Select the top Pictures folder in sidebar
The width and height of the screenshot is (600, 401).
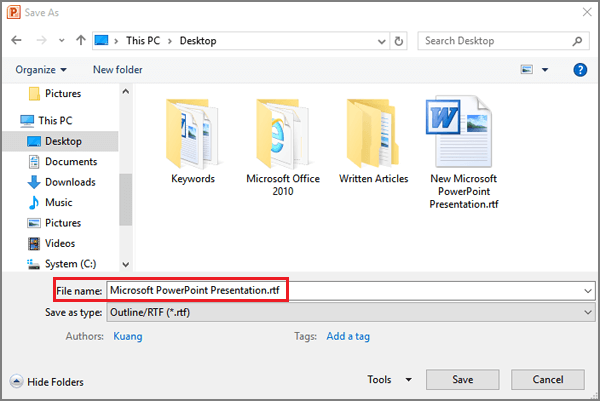(x=55, y=93)
